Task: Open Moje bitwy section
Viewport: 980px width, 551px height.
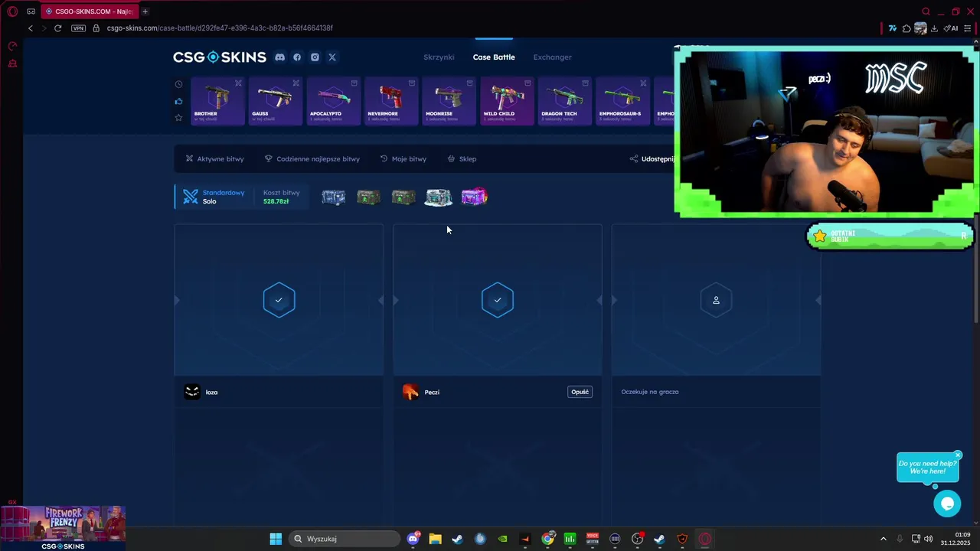Action: point(403,159)
